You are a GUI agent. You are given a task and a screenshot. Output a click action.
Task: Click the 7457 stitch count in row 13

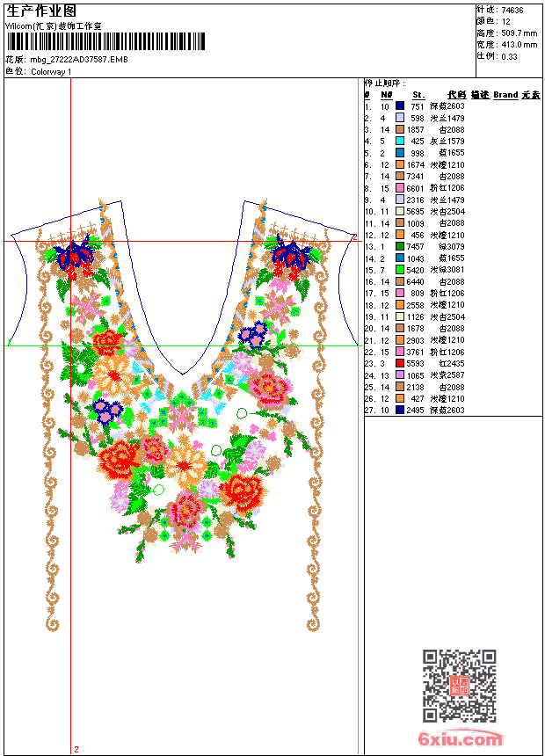pos(415,247)
